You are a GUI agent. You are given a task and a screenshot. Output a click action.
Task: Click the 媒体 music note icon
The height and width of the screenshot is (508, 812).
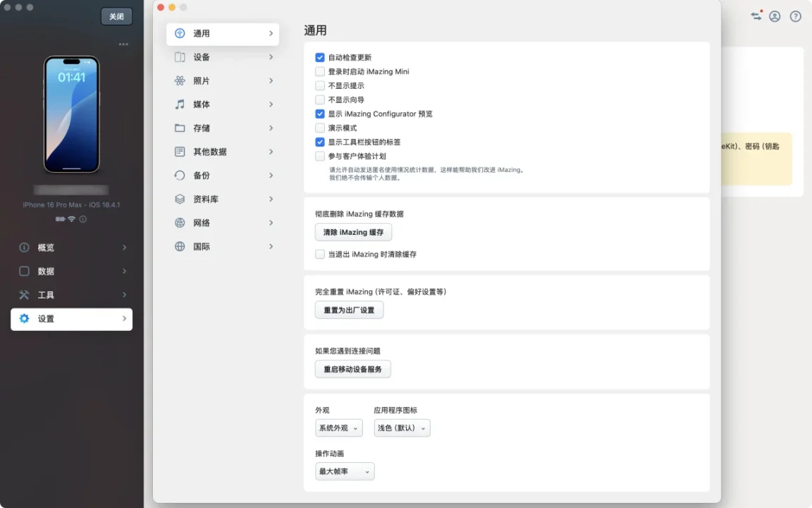[x=180, y=104]
